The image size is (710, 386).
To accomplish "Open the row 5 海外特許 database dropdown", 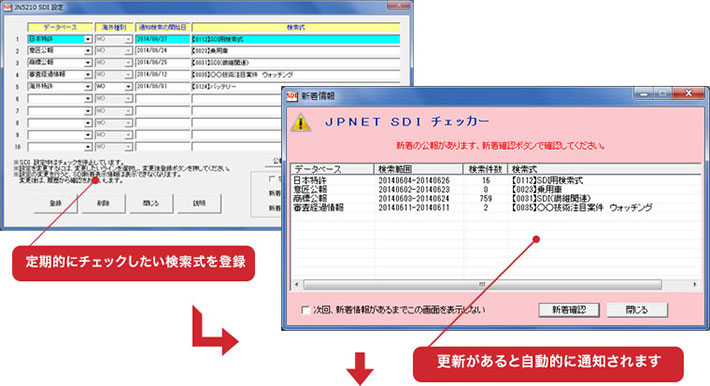I will click(x=88, y=87).
